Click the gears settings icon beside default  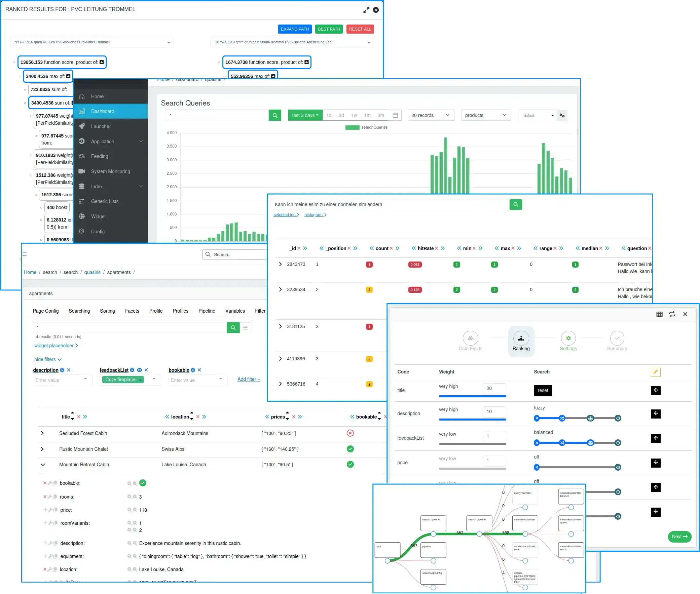tap(562, 116)
